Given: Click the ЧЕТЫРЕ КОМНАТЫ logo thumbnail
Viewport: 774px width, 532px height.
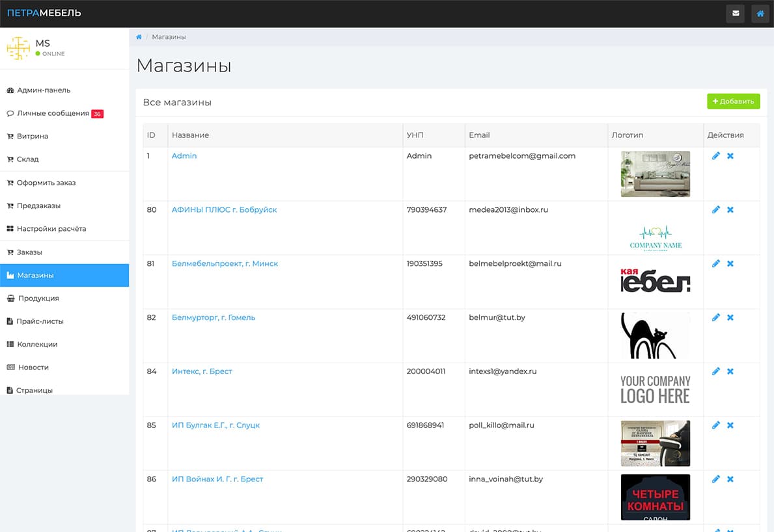Looking at the screenshot, I should (x=655, y=497).
